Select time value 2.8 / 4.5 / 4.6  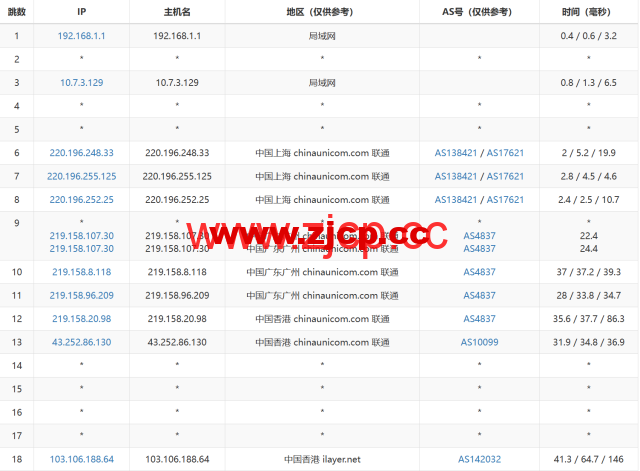point(589,176)
